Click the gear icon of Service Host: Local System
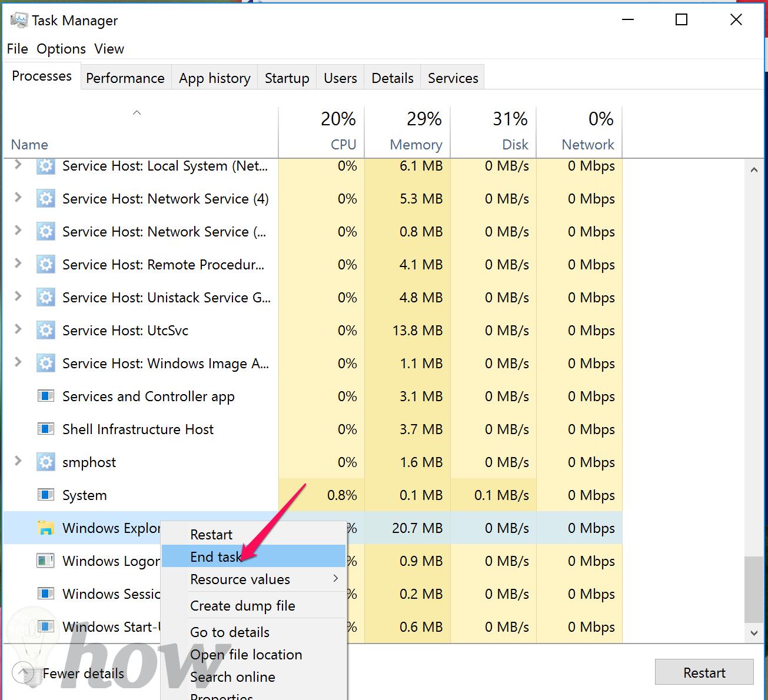 point(46,166)
